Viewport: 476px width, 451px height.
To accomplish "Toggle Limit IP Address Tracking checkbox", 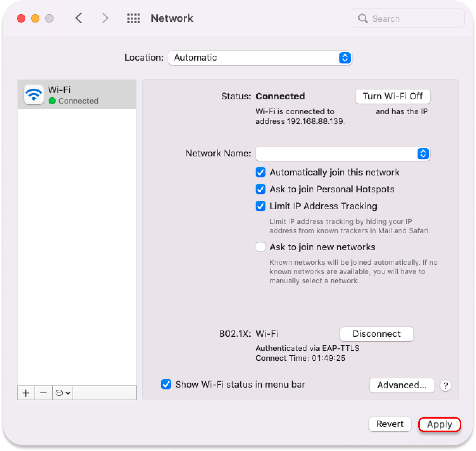I will pos(260,206).
